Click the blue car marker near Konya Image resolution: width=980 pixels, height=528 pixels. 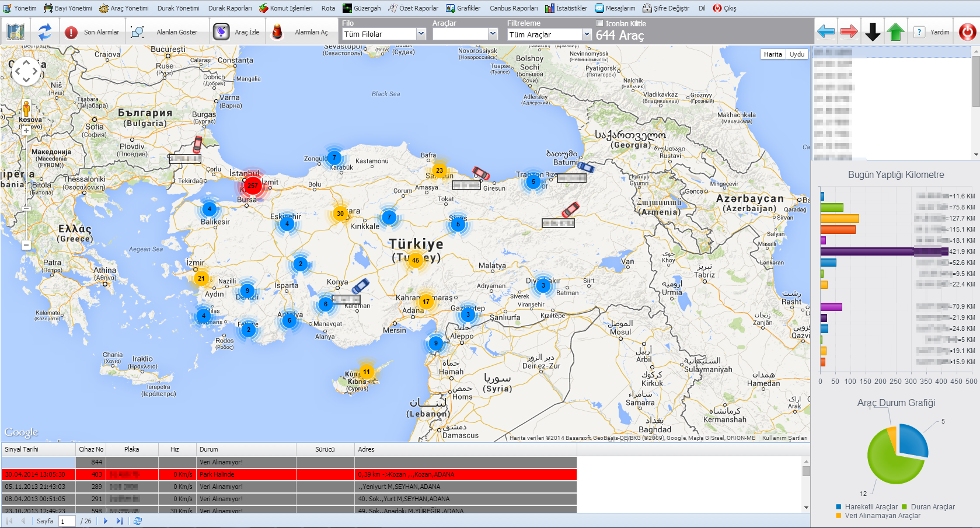point(360,286)
